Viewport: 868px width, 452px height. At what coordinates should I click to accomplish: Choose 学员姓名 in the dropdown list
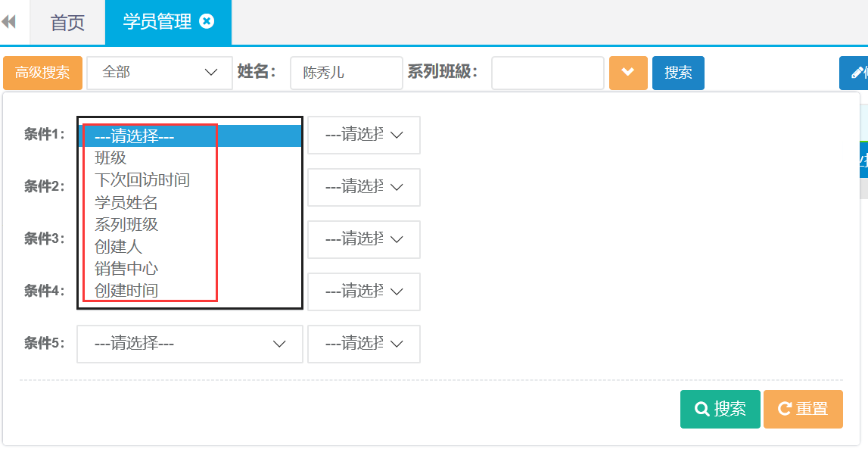[x=126, y=202]
